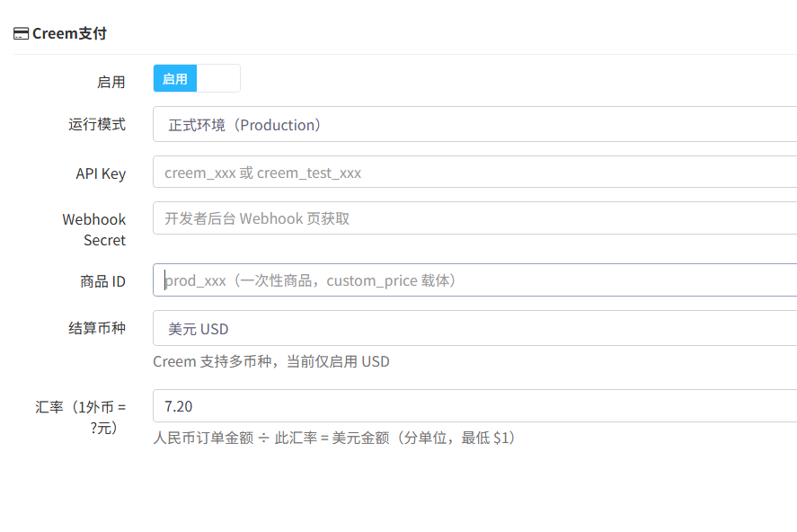Screen dimensions: 797x532
Task: Click the 启用 label left of the switch
Action: point(111,83)
